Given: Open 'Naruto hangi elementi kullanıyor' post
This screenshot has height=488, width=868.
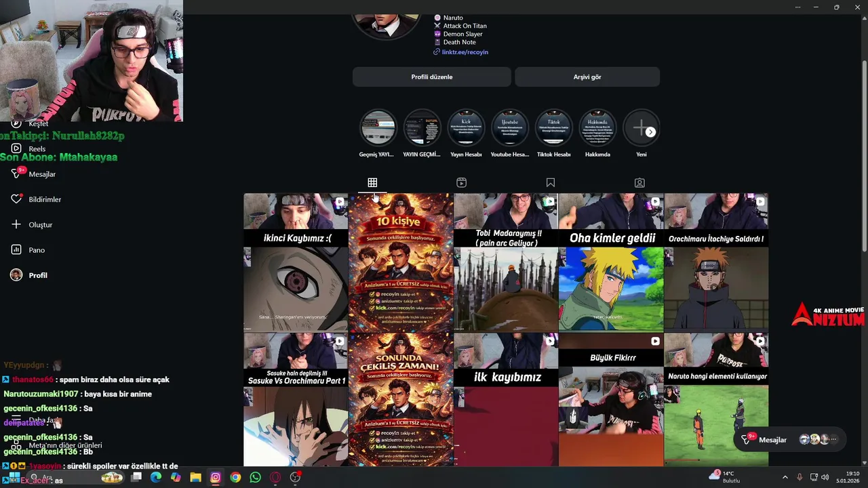Looking at the screenshot, I should coord(716,399).
